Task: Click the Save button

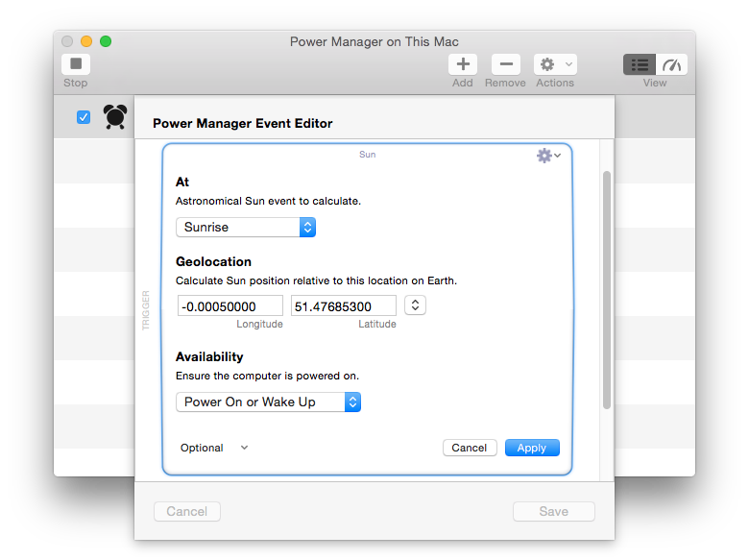Action: [554, 511]
